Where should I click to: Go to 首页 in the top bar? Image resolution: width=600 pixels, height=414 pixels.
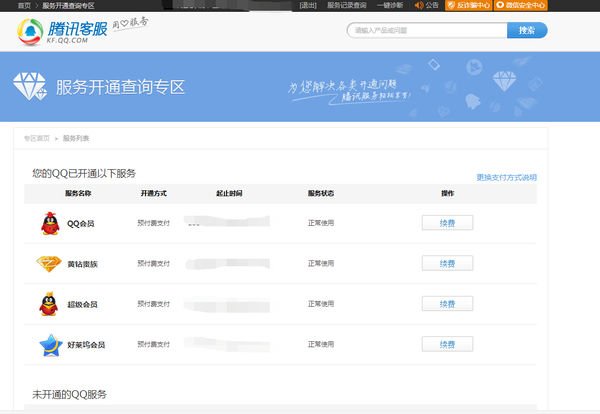coord(24,5)
